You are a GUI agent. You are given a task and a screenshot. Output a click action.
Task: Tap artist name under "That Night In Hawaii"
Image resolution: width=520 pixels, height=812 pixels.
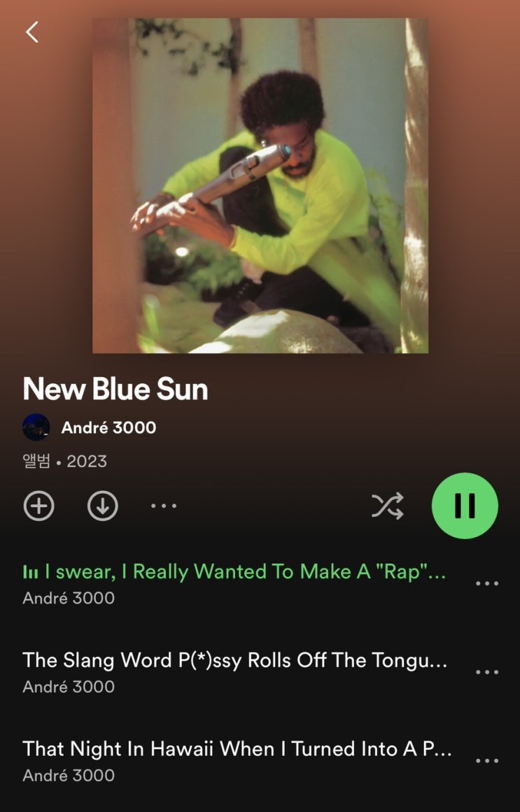(69, 775)
